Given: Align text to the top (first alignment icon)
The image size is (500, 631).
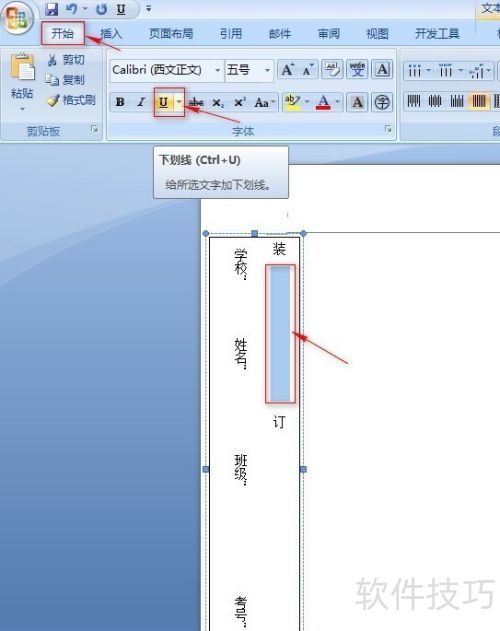Looking at the screenshot, I should click(413, 101).
